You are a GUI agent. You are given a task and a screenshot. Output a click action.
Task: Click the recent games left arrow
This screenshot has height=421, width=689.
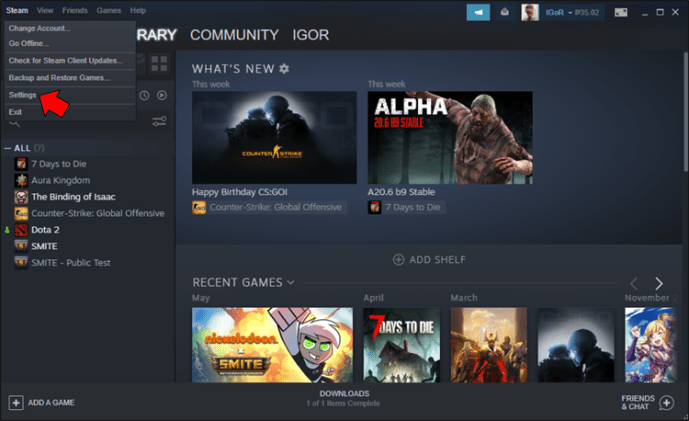pos(634,283)
